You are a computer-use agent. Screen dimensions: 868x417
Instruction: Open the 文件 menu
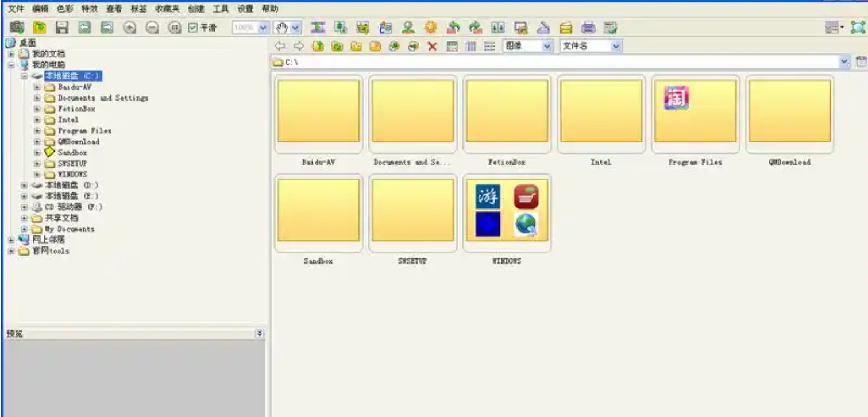click(x=16, y=9)
